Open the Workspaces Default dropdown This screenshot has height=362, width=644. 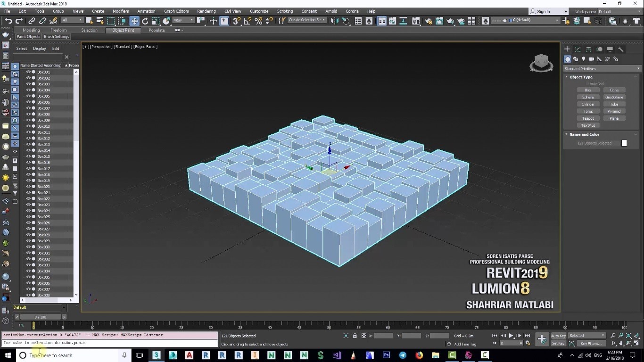tap(619, 11)
